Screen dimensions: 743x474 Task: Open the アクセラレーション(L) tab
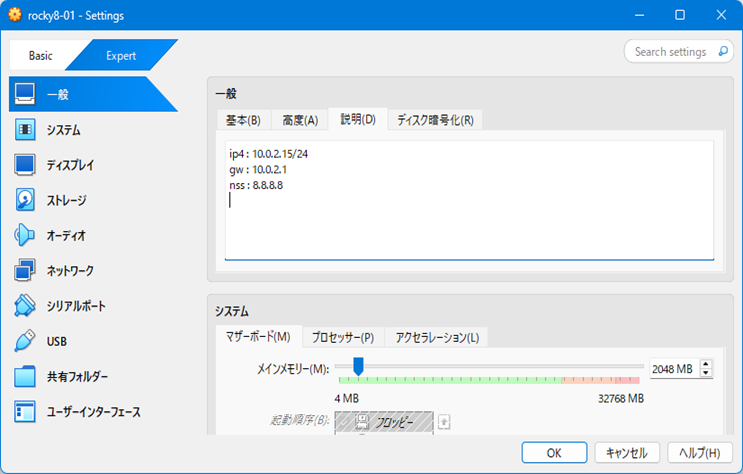pos(437,337)
